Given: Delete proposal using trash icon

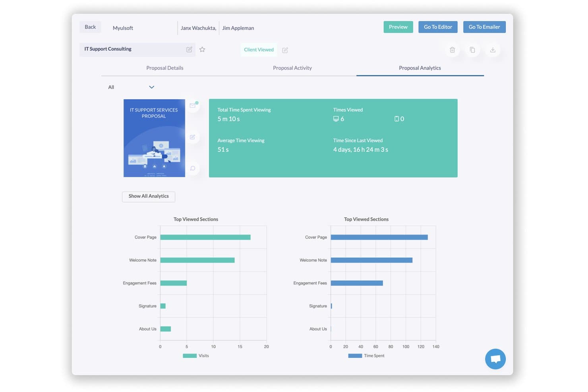Looking at the screenshot, I should 452,50.
